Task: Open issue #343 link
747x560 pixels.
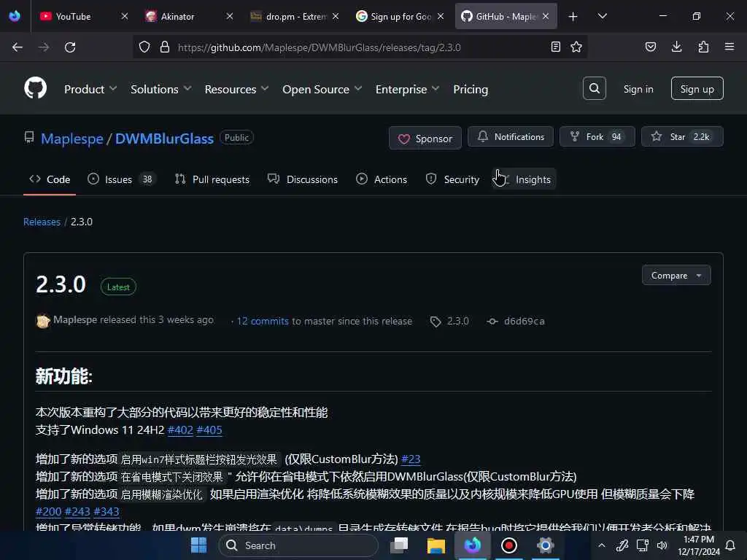Action: pyautogui.click(x=107, y=511)
